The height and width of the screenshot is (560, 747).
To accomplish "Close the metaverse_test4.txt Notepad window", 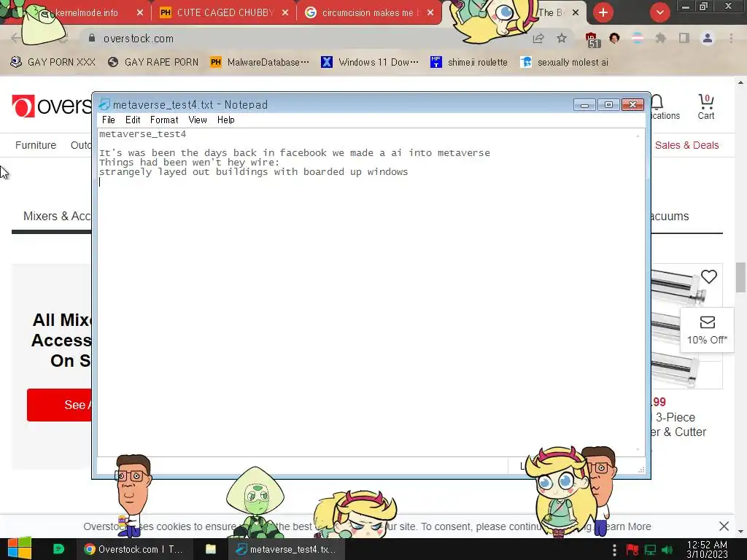I will point(632,104).
